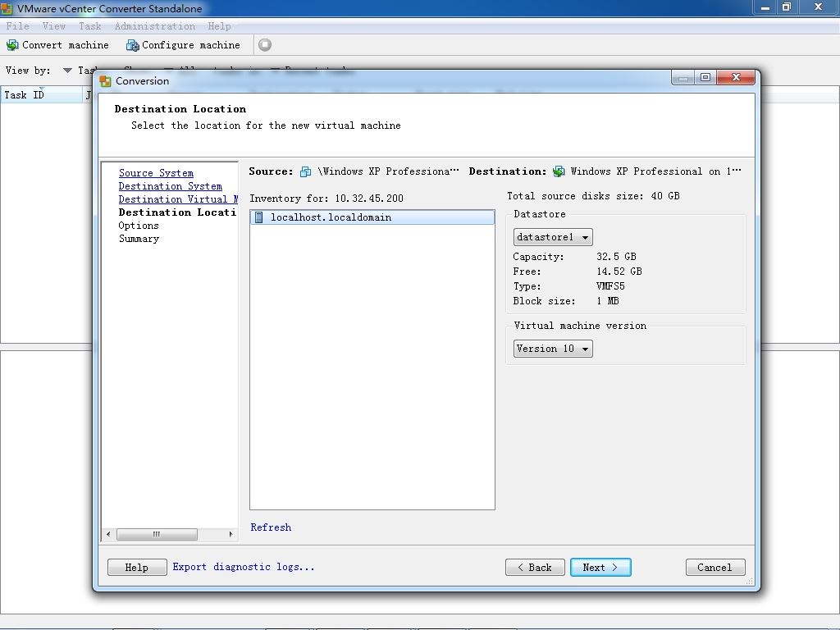The width and height of the screenshot is (840, 630).
Task: Click the Configure machine toolbar button
Action: tap(183, 45)
